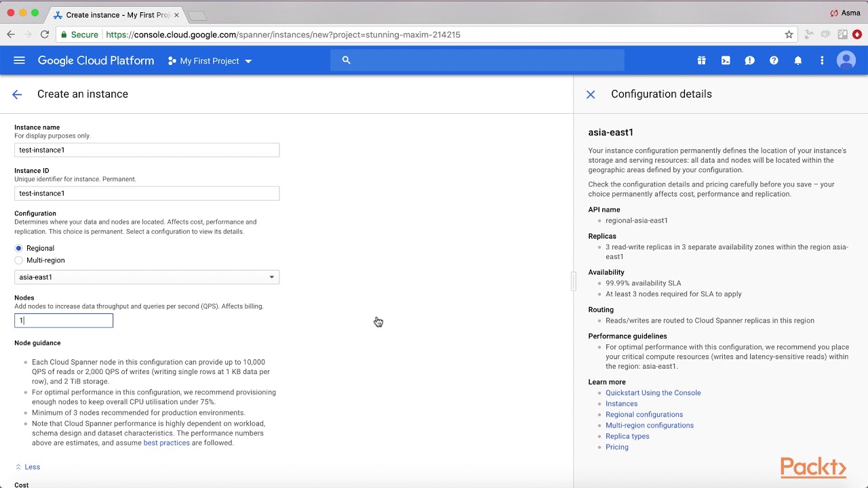Click the browser address bar URL

[x=283, y=35]
